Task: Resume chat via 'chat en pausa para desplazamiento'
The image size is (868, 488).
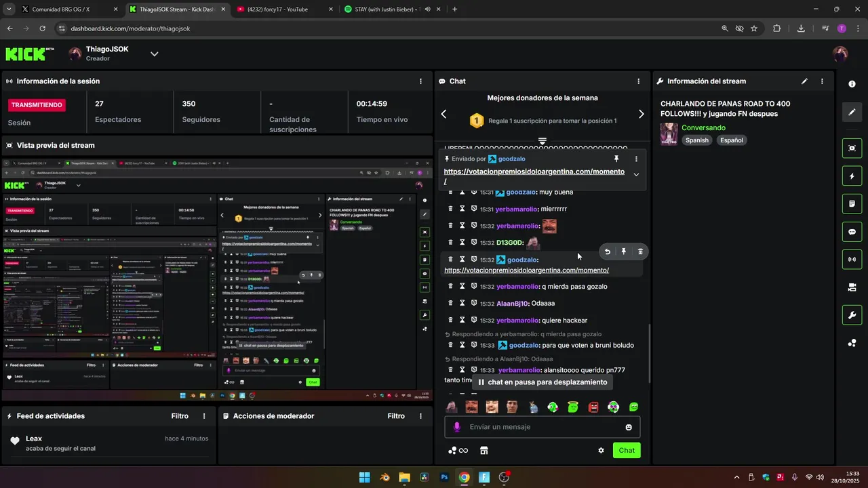Action: coord(542,382)
